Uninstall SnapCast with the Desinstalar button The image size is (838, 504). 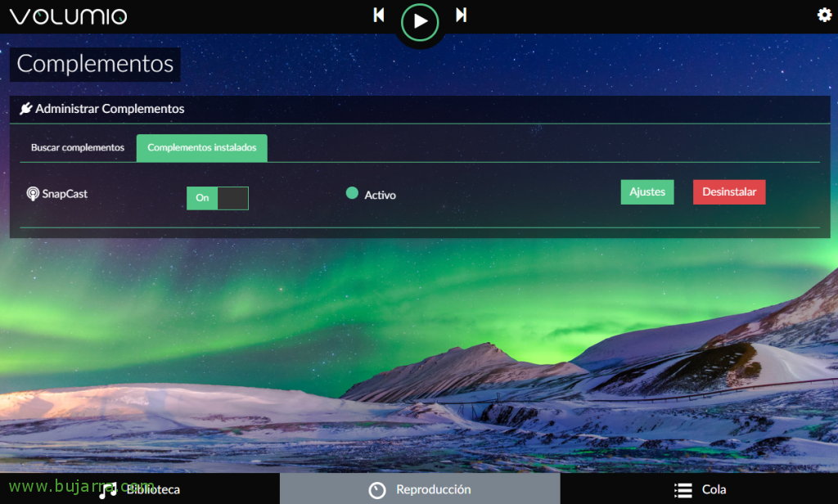coord(728,191)
